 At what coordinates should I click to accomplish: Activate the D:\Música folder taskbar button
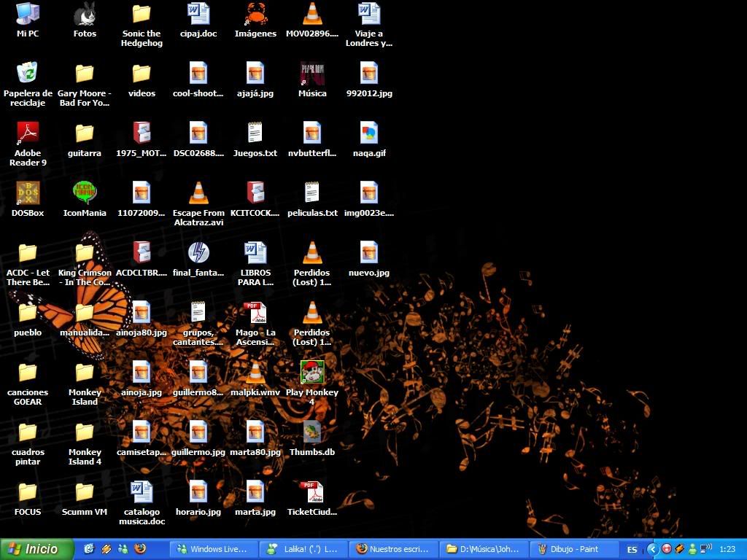click(484, 549)
